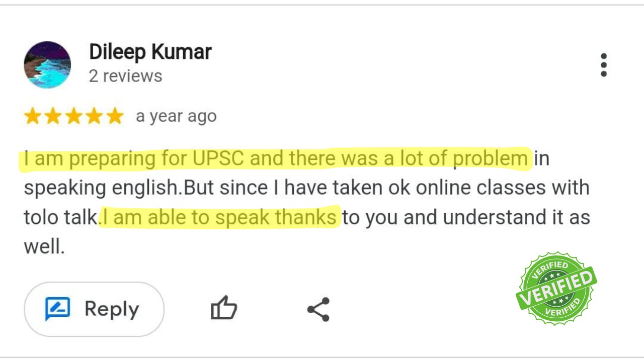Click the fifth rating star
This screenshot has height=362, width=644.
tap(115, 116)
